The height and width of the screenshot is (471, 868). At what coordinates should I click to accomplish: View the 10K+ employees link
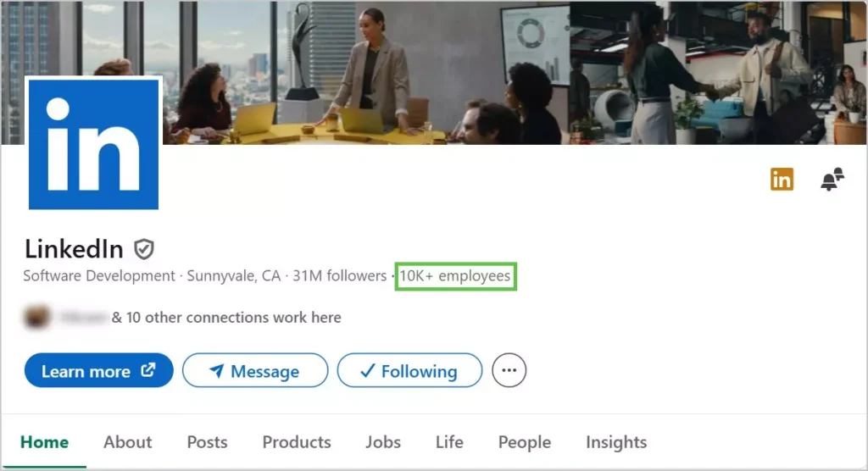pyautogui.click(x=455, y=276)
